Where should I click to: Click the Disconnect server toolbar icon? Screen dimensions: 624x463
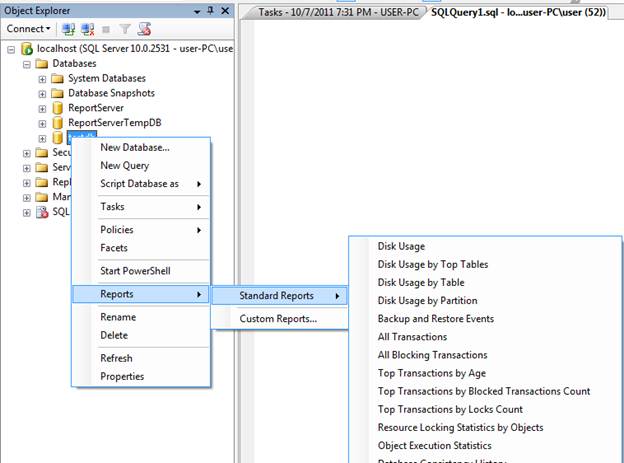click(x=86, y=29)
